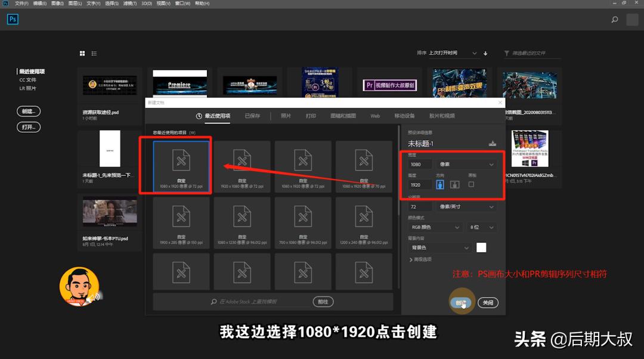Switch recent files to grid view icon

pyautogui.click(x=82, y=53)
